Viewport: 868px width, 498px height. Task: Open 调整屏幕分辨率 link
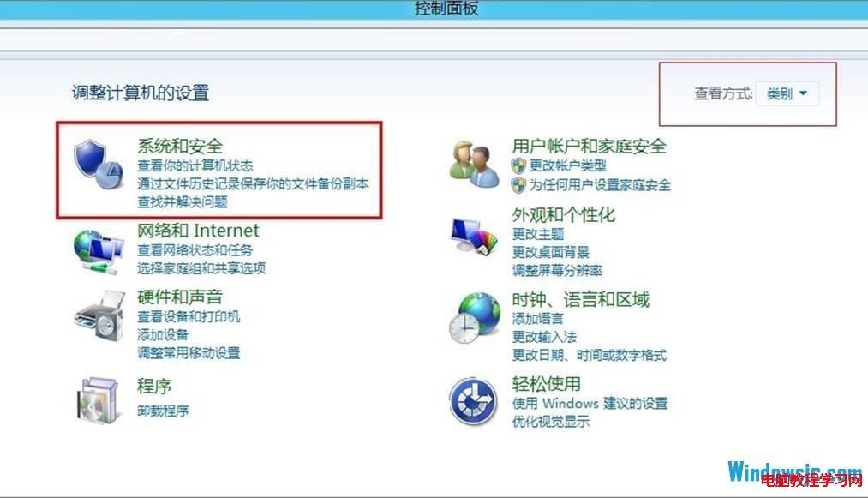click(557, 271)
